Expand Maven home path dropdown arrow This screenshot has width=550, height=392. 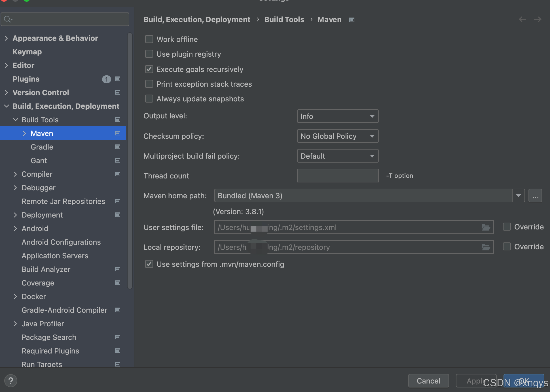tap(518, 196)
